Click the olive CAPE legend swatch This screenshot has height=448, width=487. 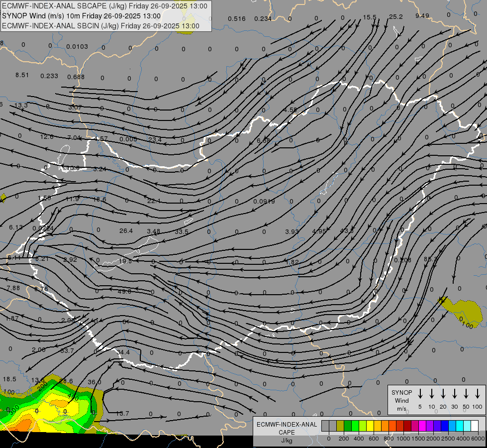[x=340, y=426]
